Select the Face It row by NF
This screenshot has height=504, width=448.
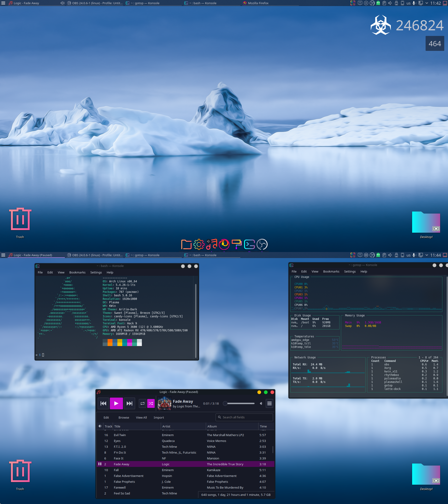[185, 458]
